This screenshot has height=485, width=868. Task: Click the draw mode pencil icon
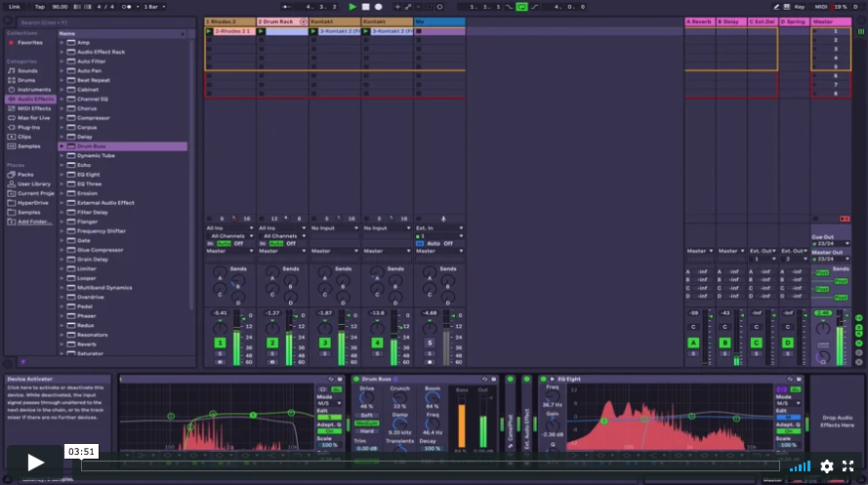point(776,7)
